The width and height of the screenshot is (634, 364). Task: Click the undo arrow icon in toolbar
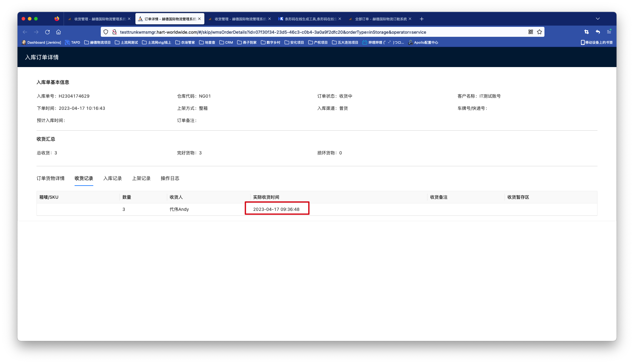coord(597,32)
